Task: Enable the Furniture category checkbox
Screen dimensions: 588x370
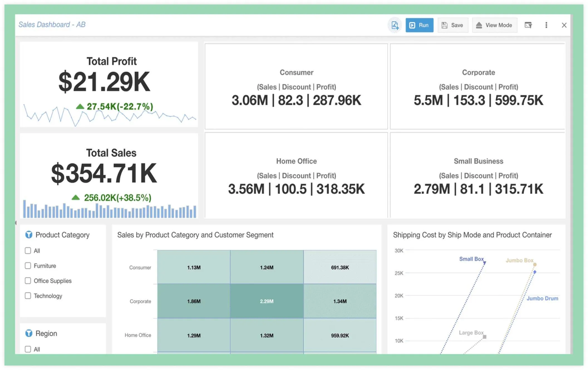Action: 28,266
